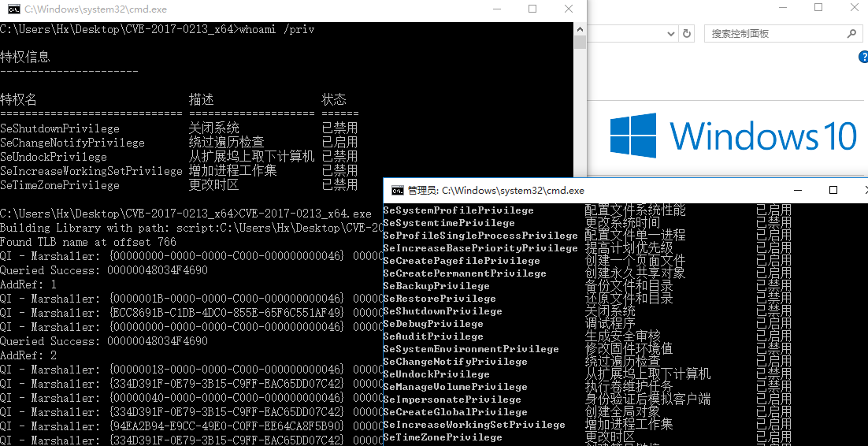
Task: Maximize the first cmd.exe window
Action: click(532, 9)
